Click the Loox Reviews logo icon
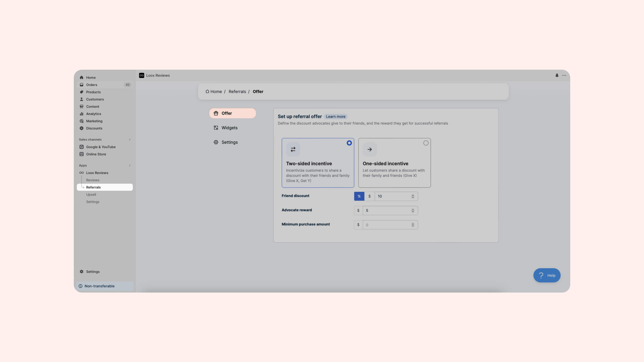The width and height of the screenshot is (644, 362). click(x=142, y=76)
